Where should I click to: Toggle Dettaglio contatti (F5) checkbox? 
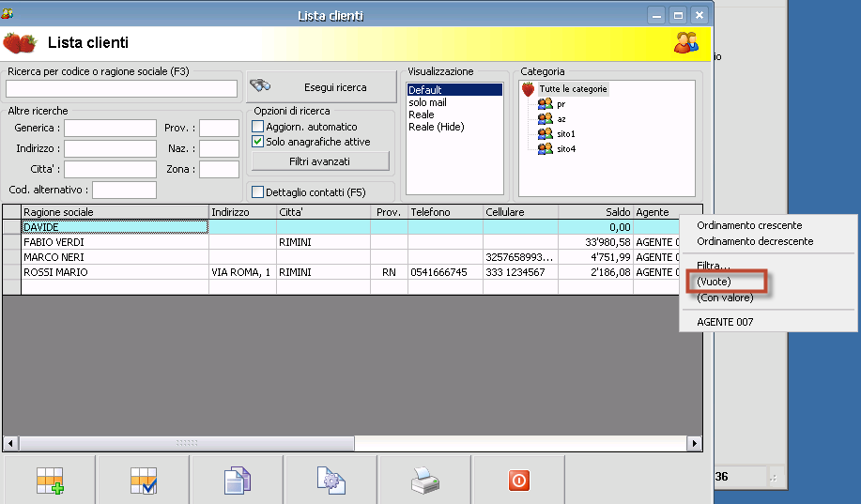[257, 191]
